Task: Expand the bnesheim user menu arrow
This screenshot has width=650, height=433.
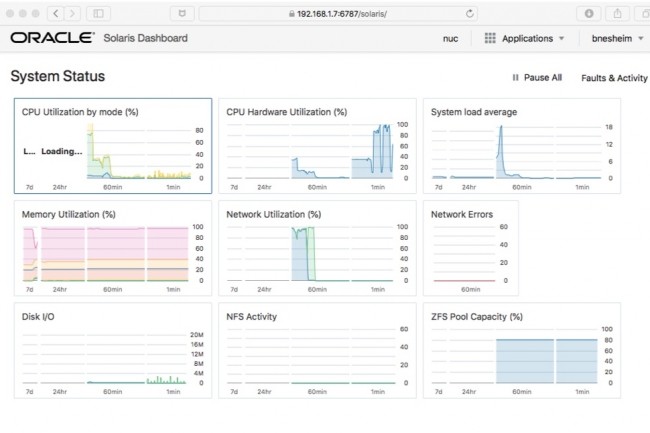Action: coord(640,38)
